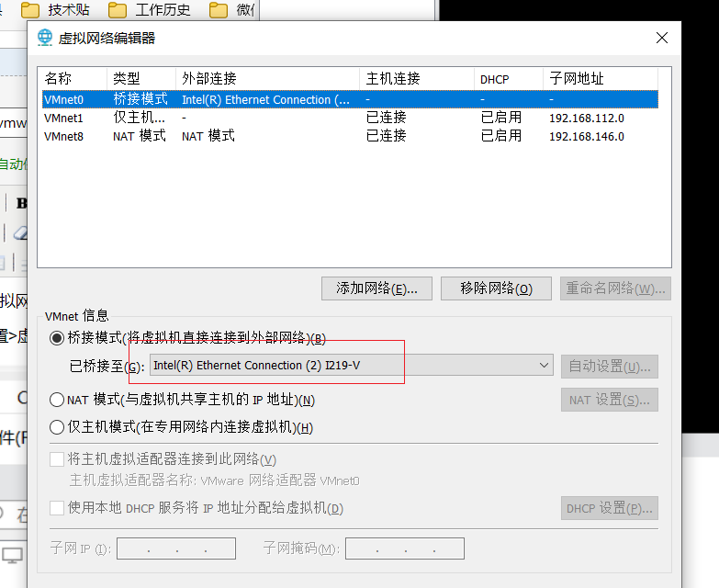Select the NAT 模式 radio button
719x588 pixels.
tap(57, 400)
